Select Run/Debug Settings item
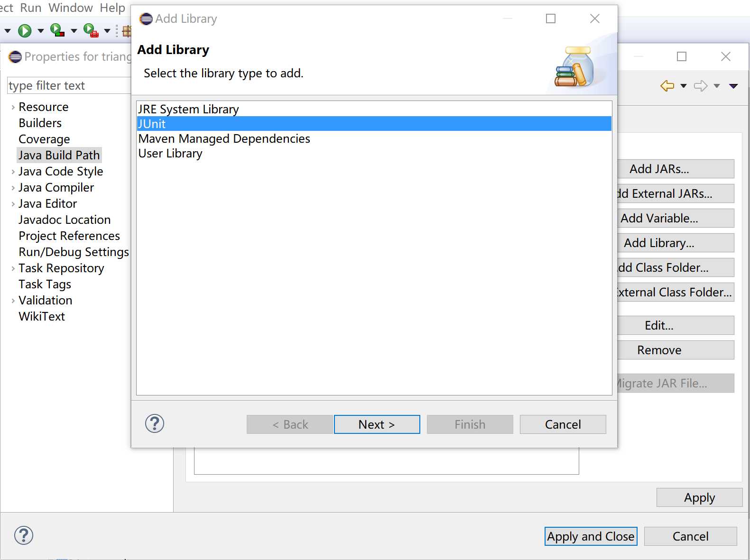 coord(74,252)
